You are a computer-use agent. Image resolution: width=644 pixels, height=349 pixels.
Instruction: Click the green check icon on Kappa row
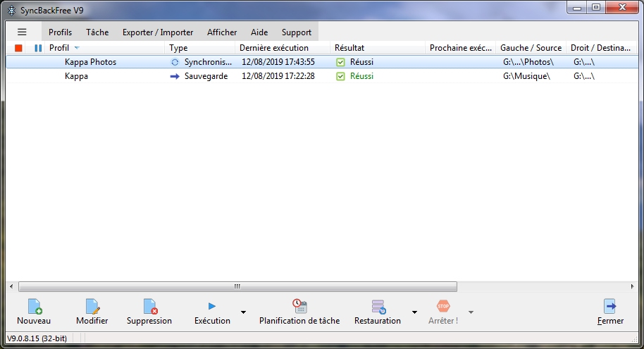[340, 76]
